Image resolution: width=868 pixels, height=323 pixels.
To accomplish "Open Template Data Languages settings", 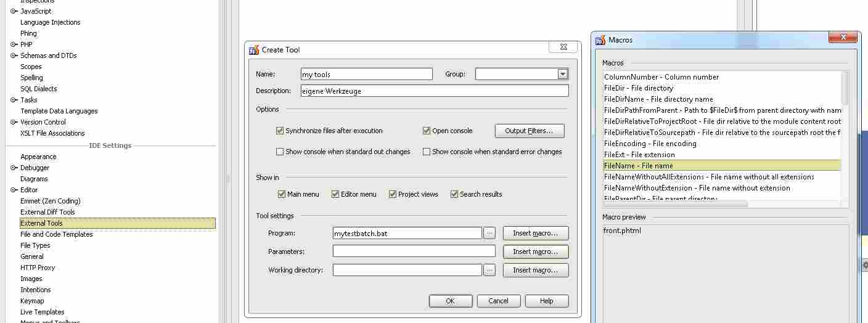I will (59, 111).
